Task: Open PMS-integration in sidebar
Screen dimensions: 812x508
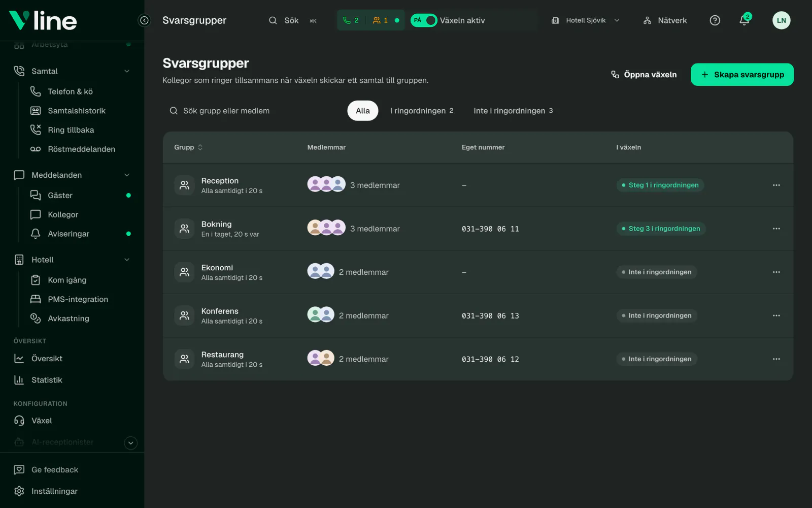Action: [78, 299]
